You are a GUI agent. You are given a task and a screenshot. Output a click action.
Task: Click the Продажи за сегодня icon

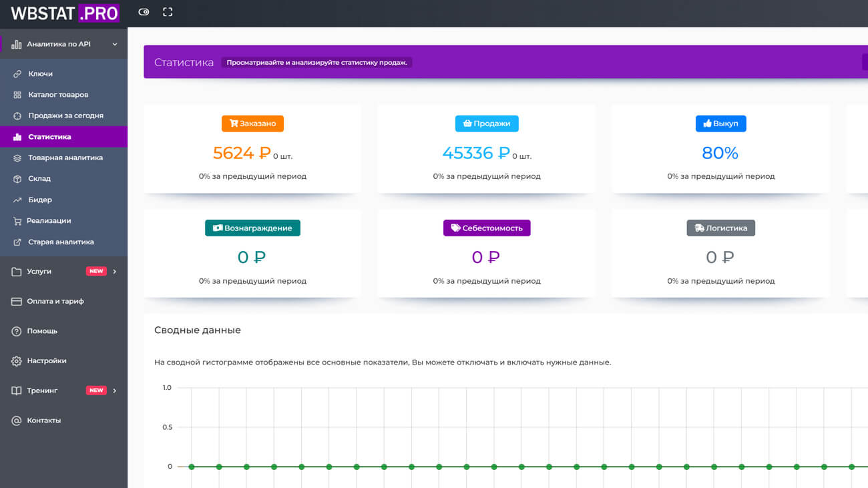[x=17, y=115]
